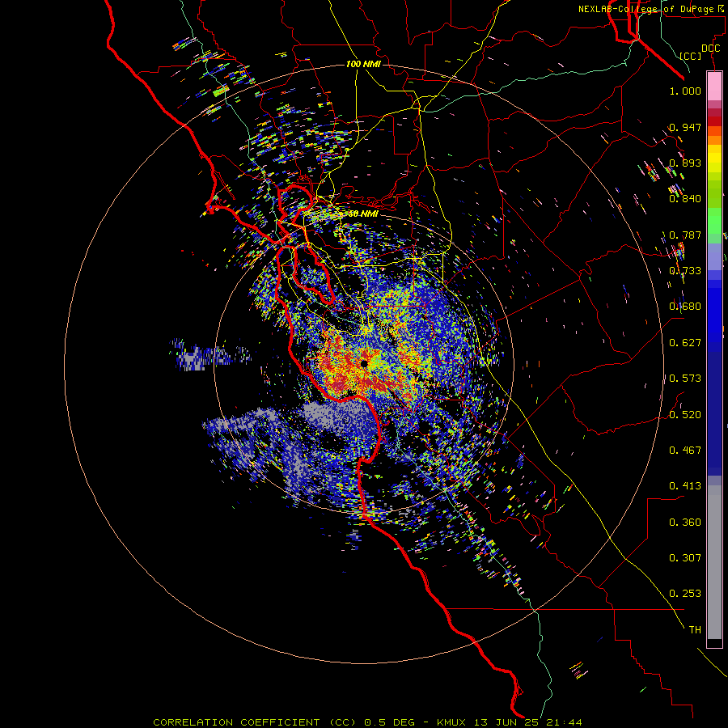Viewport: 728px width, 728px height.
Task: Click the 0.627 legend value
Action: 685,343
